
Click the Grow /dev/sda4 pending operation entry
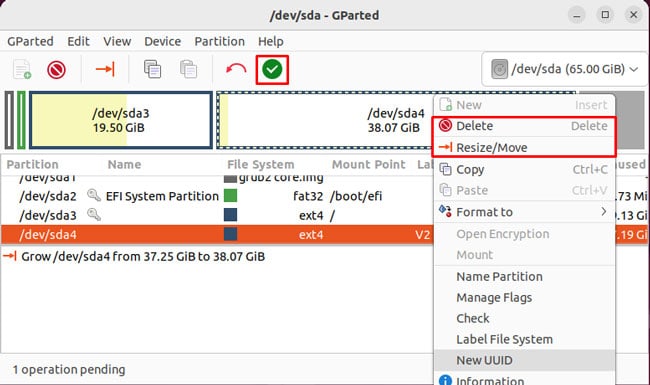[x=143, y=257]
